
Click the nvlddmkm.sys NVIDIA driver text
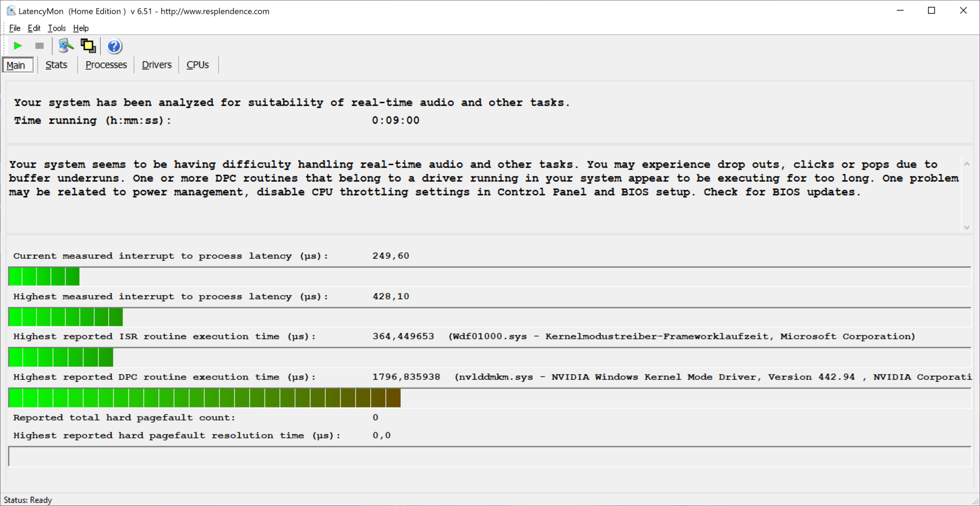click(714, 377)
